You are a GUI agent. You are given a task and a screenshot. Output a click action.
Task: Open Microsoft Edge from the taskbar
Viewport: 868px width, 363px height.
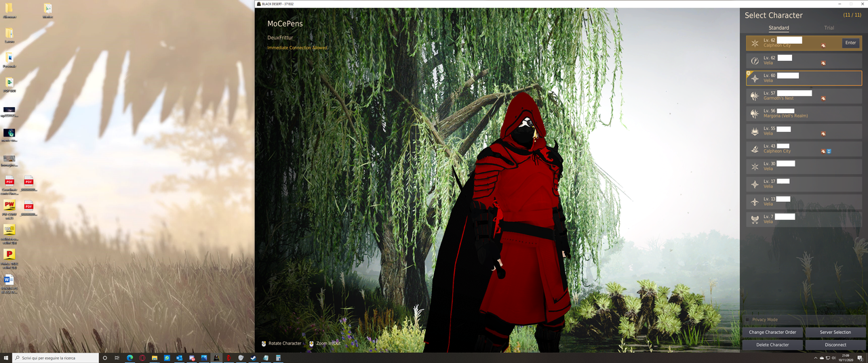tap(130, 358)
